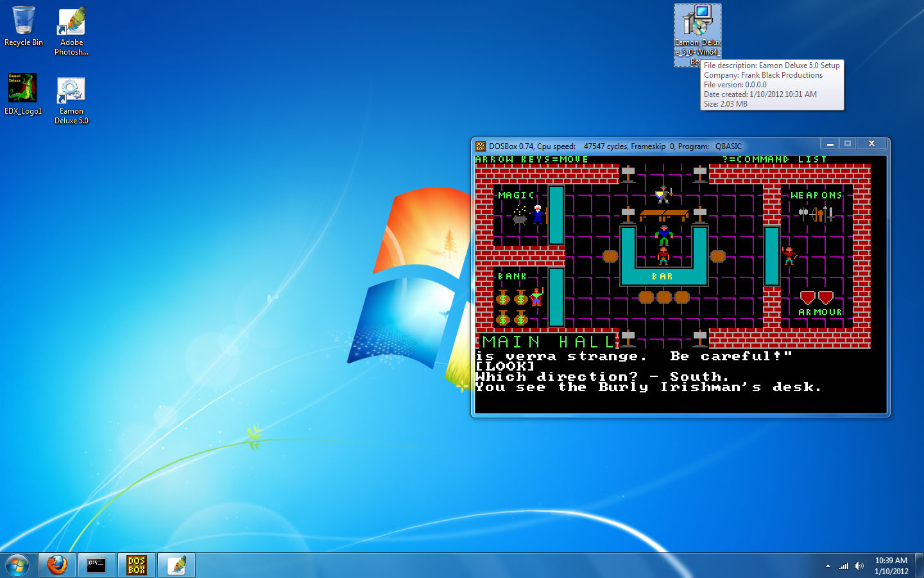Viewport: 924px width, 578px height.
Task: Minimize the DOSBox window
Action: (830, 144)
